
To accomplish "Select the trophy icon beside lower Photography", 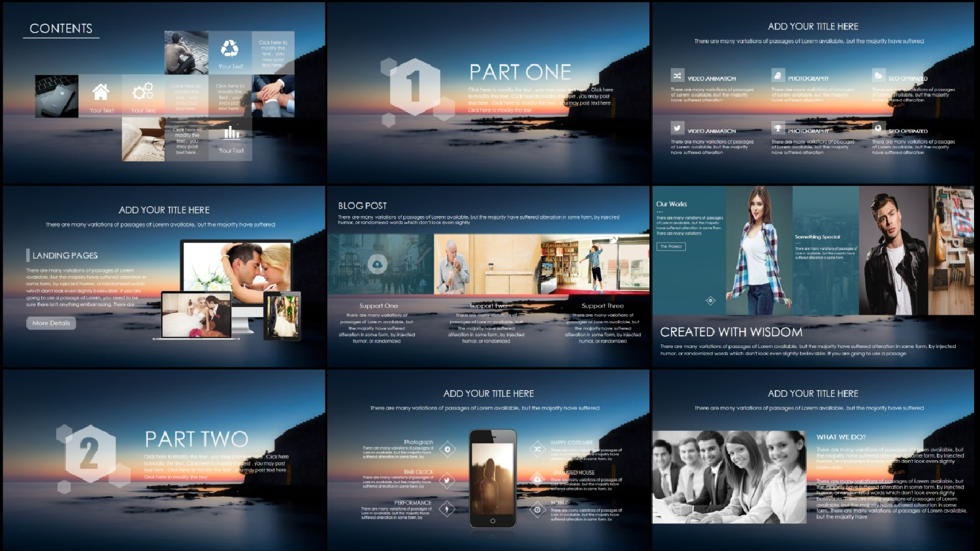I will 777,129.
